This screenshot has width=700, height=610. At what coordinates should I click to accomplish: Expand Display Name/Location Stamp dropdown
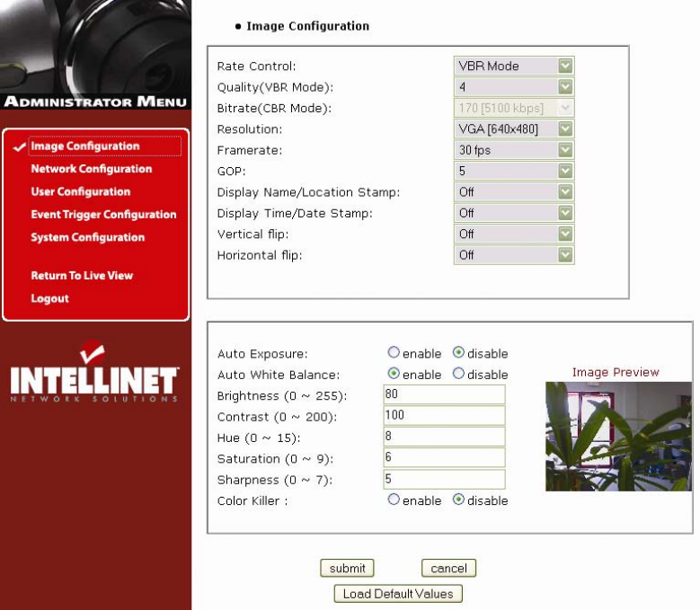coord(514,192)
